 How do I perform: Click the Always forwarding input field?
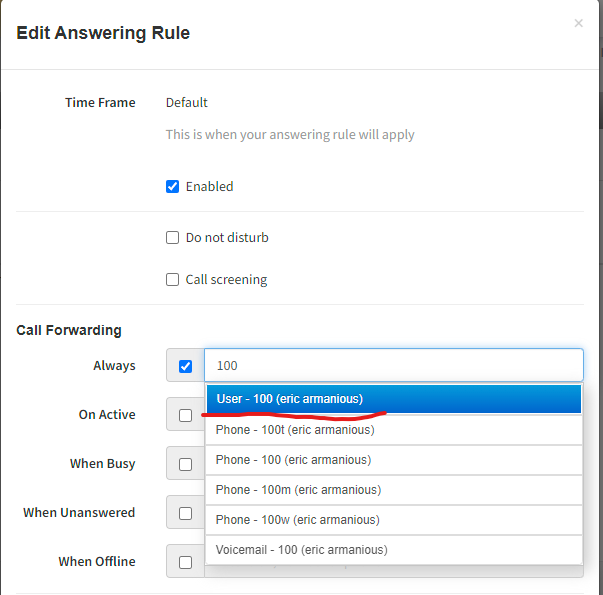[x=393, y=366]
